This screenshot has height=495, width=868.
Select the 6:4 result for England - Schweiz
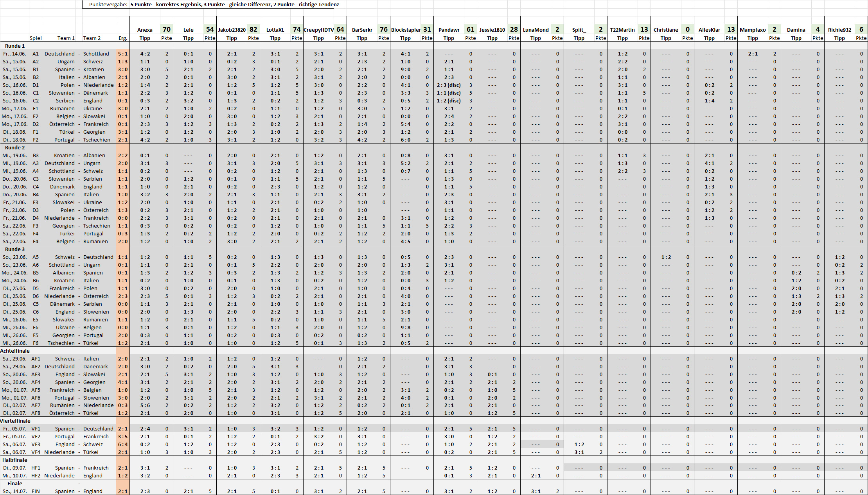point(122,444)
